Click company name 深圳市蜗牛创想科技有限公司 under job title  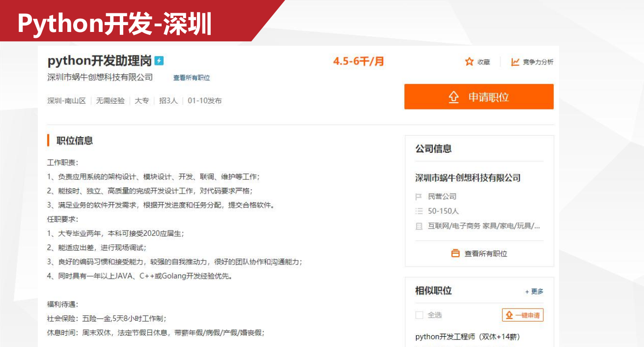tap(100, 77)
